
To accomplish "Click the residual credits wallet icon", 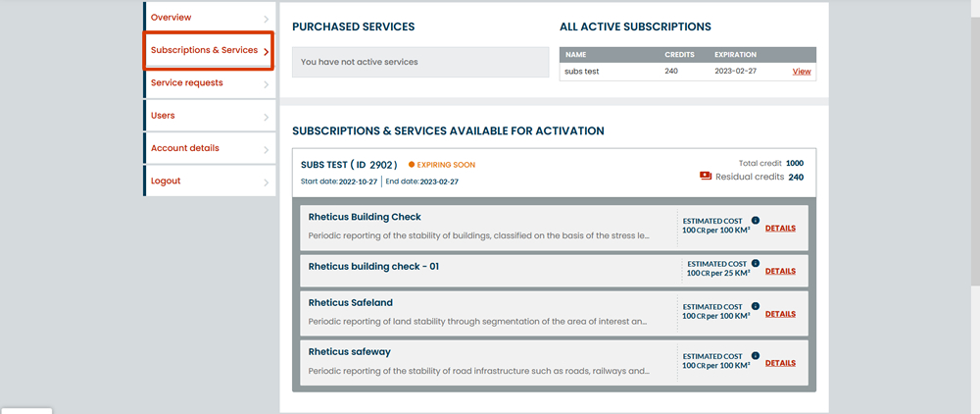I will click(706, 177).
